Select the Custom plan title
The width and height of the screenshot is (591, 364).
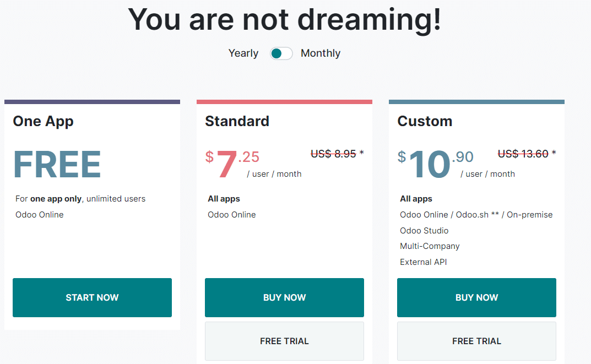pos(425,121)
